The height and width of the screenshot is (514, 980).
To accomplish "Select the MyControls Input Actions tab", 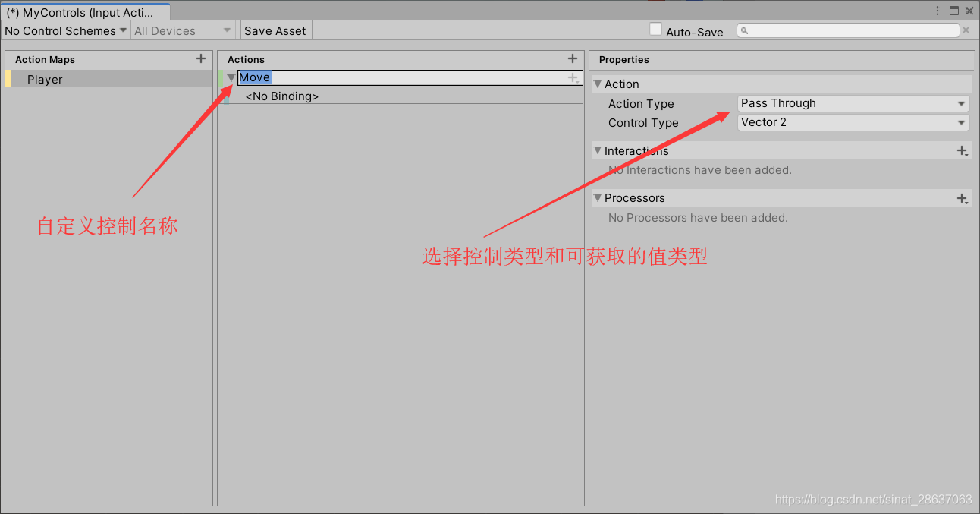I will (83, 11).
